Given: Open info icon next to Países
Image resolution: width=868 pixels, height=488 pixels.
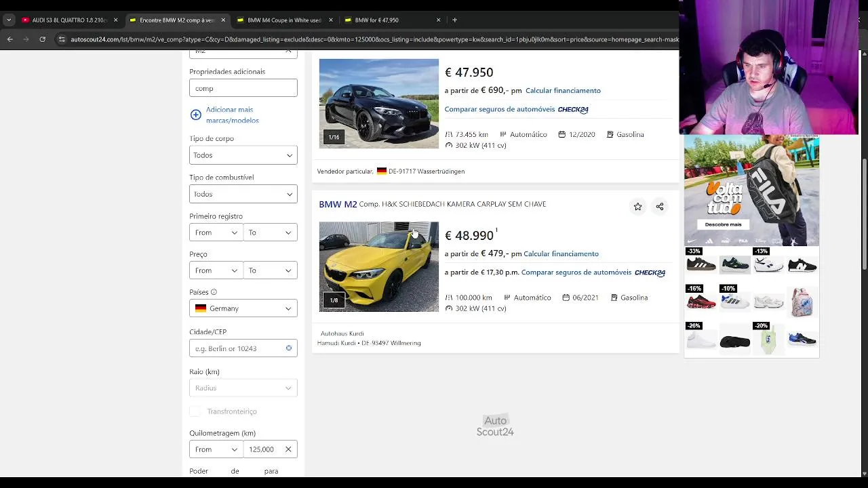Looking at the screenshot, I should coord(214,292).
